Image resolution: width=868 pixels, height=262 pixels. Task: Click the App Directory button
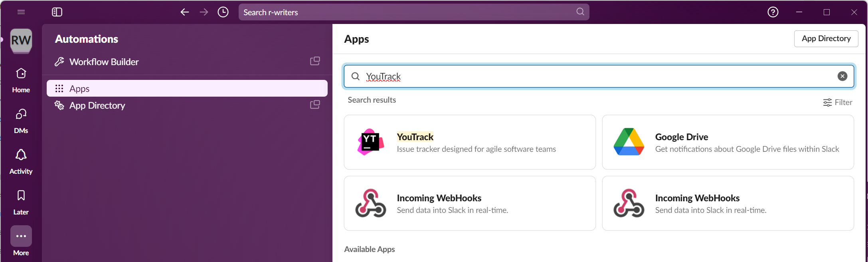click(x=826, y=39)
